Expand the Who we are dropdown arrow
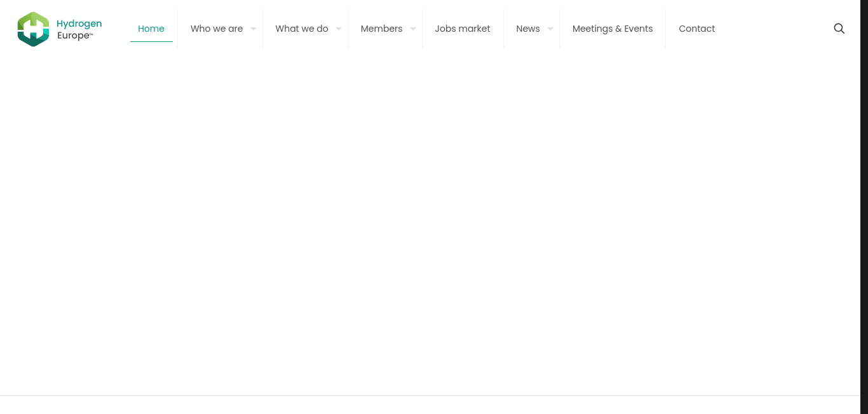868x414 pixels. pos(254,29)
